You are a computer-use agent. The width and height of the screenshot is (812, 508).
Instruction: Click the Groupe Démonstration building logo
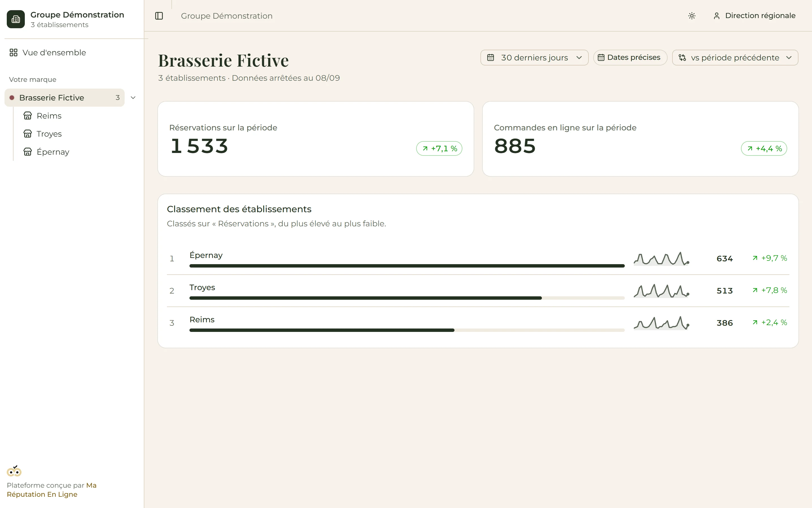coord(16,19)
